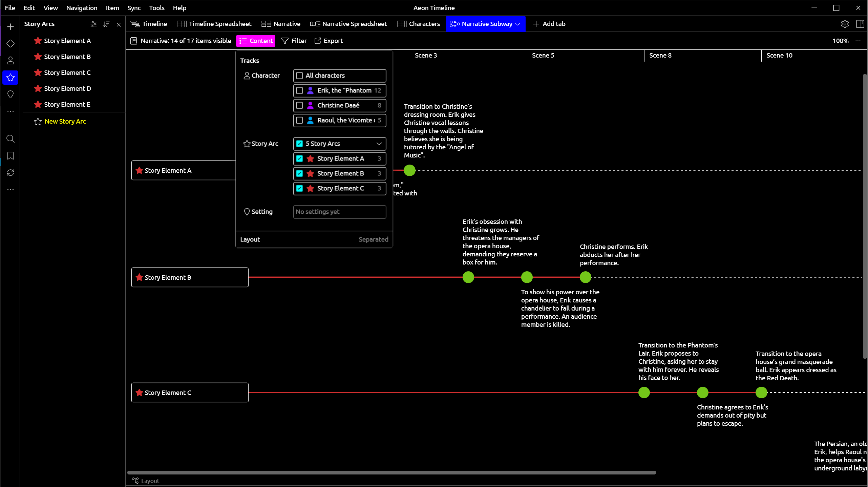Change the Layout Separated option
The height and width of the screenshot is (487, 868).
tap(373, 239)
